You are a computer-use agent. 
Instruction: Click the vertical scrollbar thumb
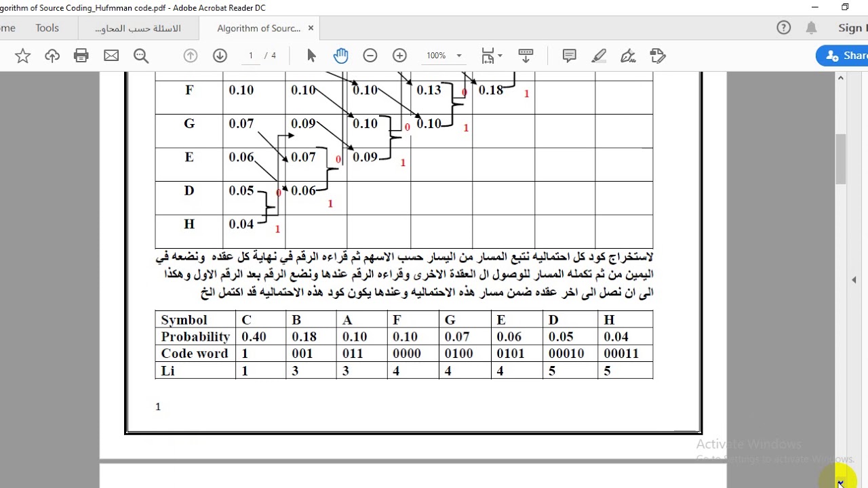[x=841, y=159]
